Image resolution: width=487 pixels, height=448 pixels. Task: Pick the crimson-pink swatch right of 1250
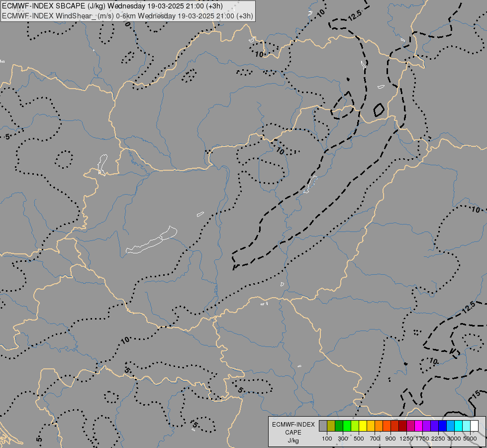pos(410,426)
